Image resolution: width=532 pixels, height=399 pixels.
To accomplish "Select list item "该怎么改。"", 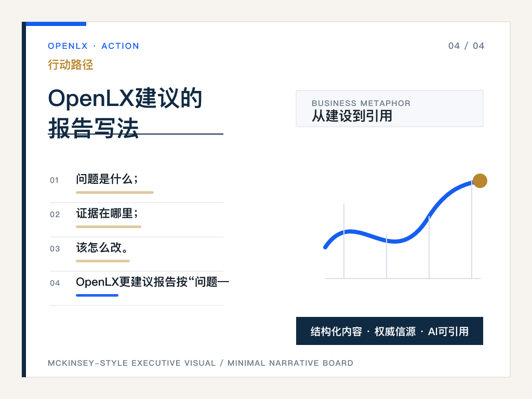I will (102, 247).
